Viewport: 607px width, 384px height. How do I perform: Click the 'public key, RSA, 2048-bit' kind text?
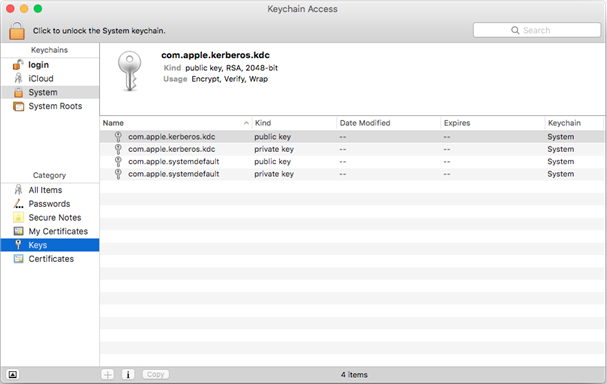coord(231,68)
